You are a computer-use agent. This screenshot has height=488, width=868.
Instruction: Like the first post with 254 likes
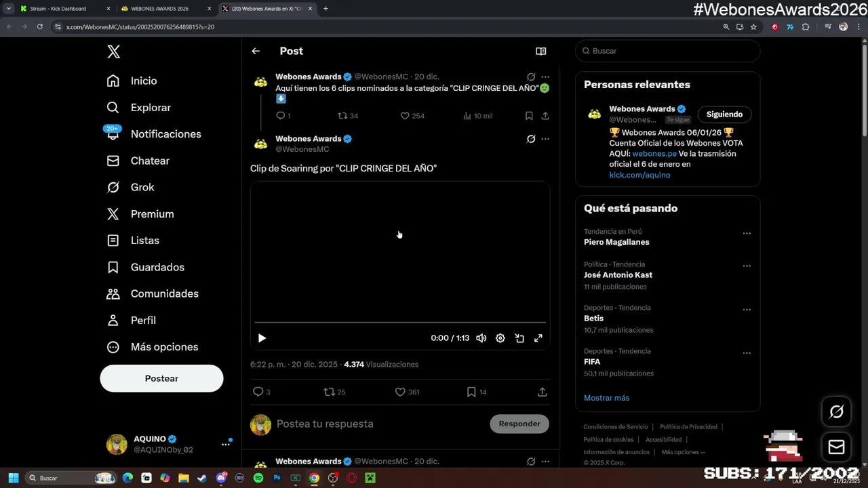click(405, 116)
